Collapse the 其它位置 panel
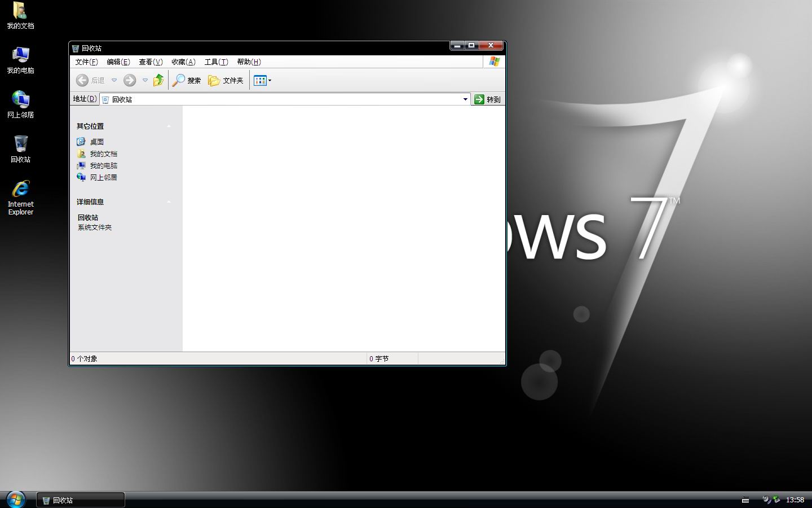 (x=169, y=126)
